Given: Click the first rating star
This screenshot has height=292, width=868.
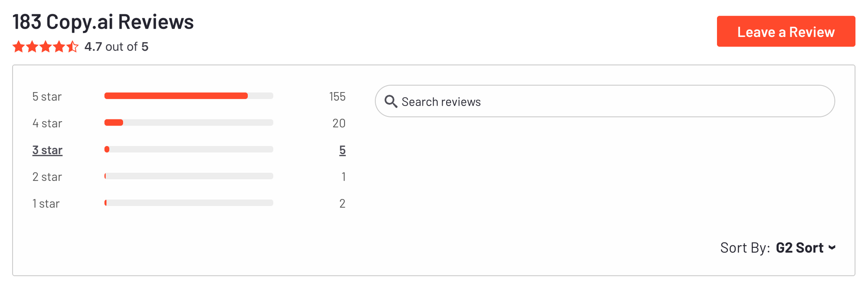Looking at the screenshot, I should click(x=19, y=46).
